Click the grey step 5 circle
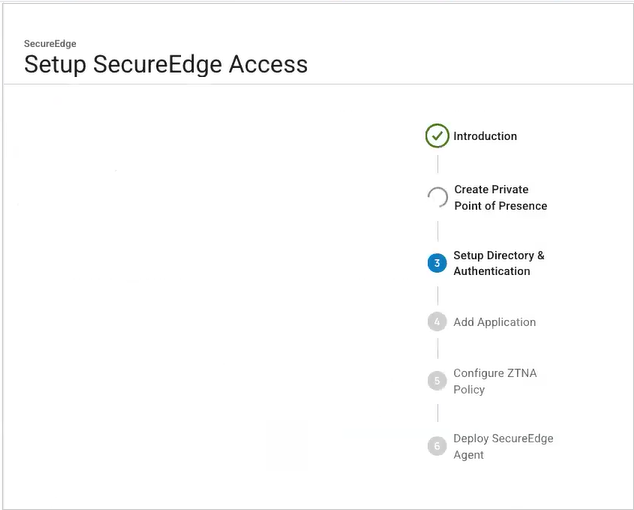Screen dimensions: 634x510 coord(437,380)
